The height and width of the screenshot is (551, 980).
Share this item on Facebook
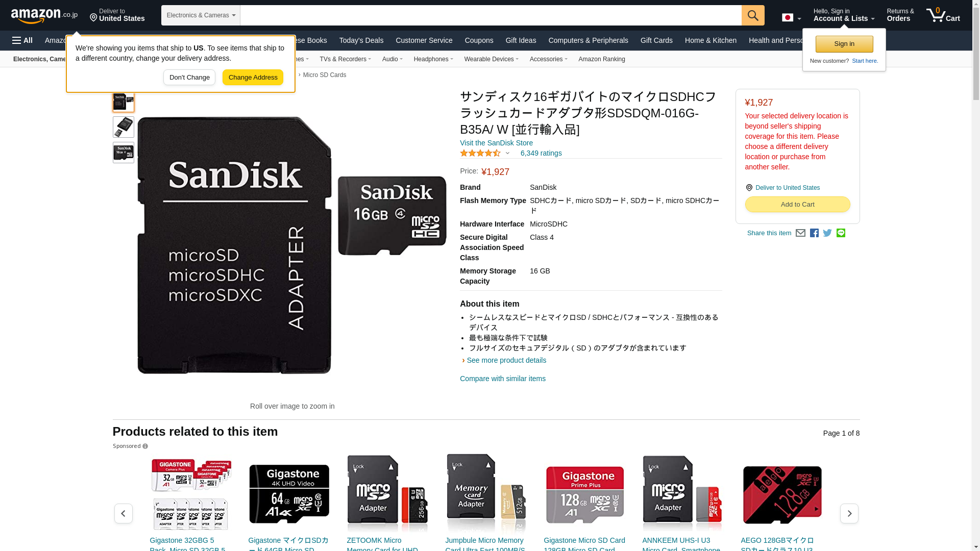(x=814, y=233)
